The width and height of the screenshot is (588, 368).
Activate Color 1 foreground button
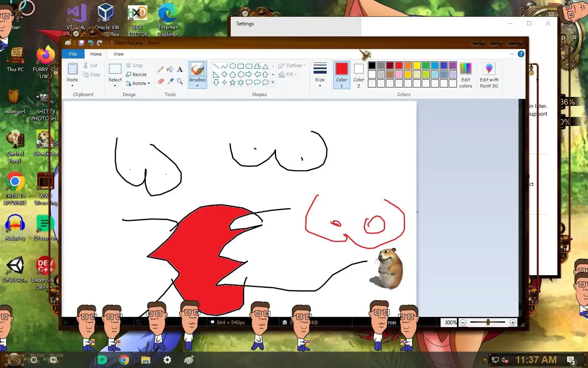tap(341, 75)
